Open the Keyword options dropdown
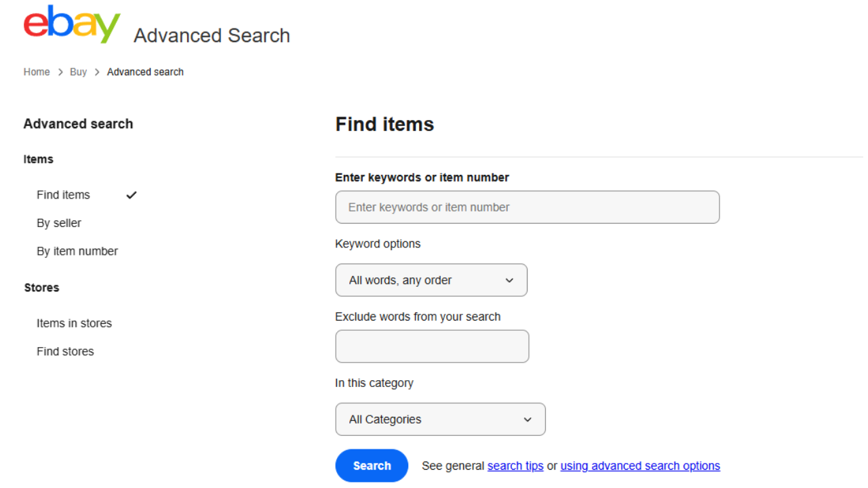868x488 pixels. point(431,280)
